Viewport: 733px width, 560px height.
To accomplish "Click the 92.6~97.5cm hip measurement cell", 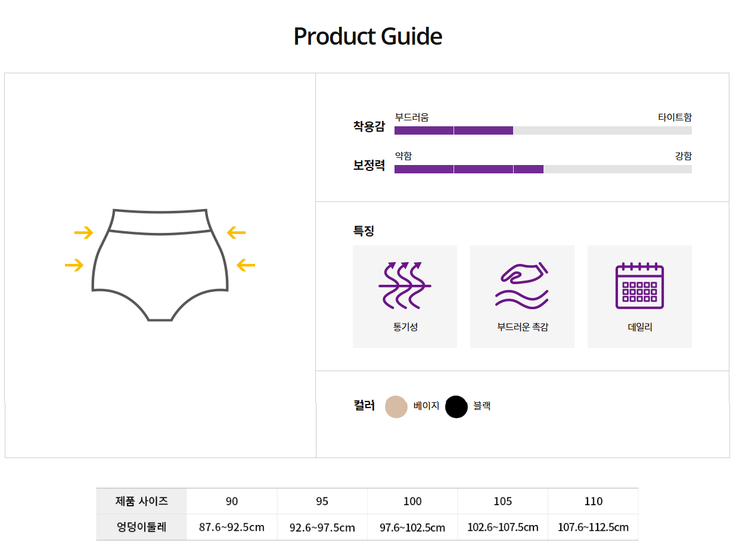I will click(322, 528).
